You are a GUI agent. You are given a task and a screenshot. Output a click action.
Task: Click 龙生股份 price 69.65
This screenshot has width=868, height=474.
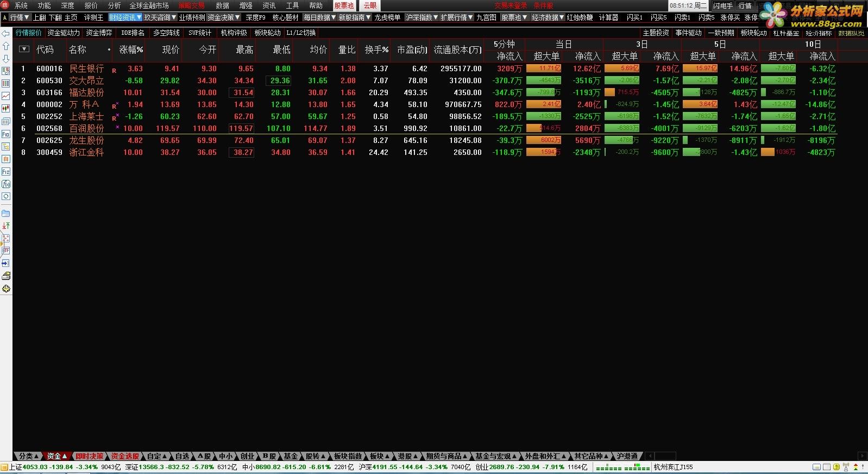[170, 140]
